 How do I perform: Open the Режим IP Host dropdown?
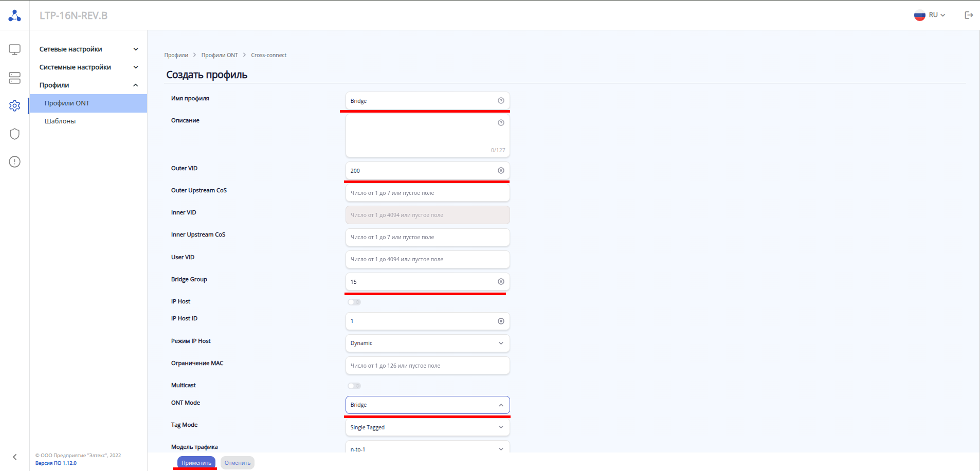(427, 343)
